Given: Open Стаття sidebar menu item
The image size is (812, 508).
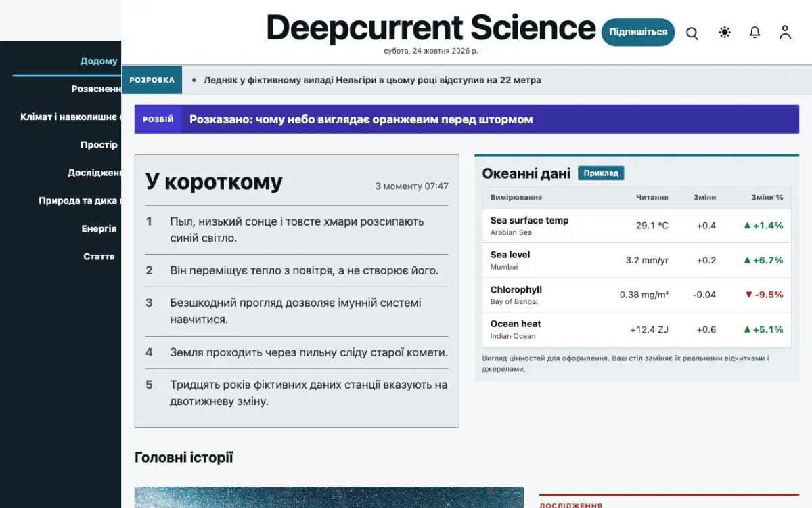Looking at the screenshot, I should 99,256.
